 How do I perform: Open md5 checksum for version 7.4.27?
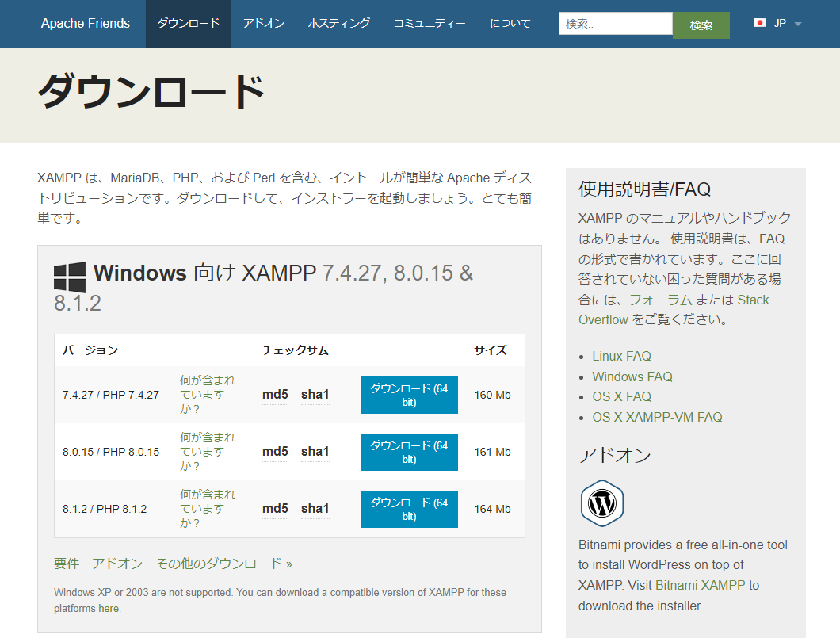[275, 395]
